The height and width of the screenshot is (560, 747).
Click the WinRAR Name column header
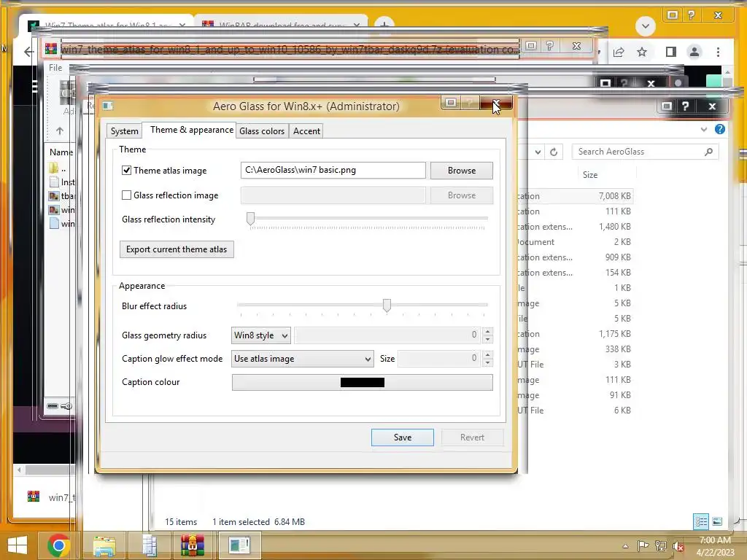pos(61,152)
